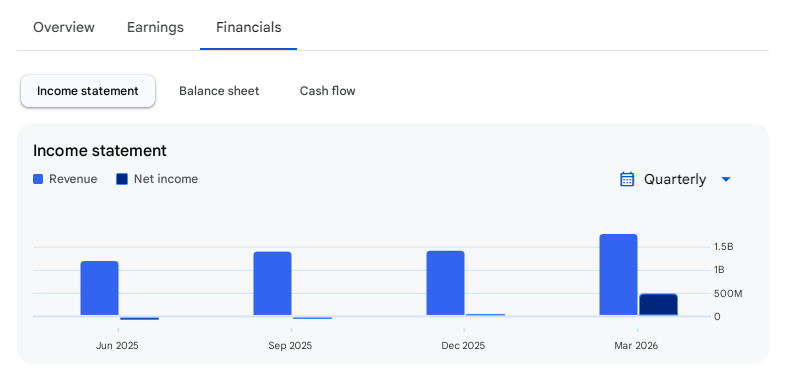Click the Mar 2026 revenue bar
Image resolution: width=790 pixels, height=378 pixels.
coord(618,275)
